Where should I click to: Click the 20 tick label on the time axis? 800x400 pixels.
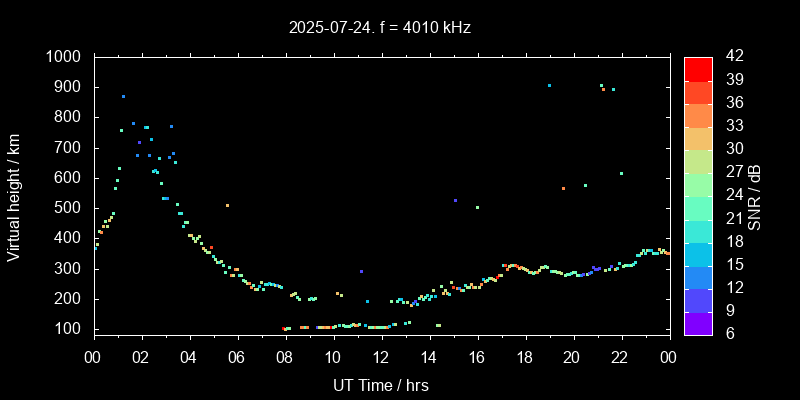click(x=573, y=357)
